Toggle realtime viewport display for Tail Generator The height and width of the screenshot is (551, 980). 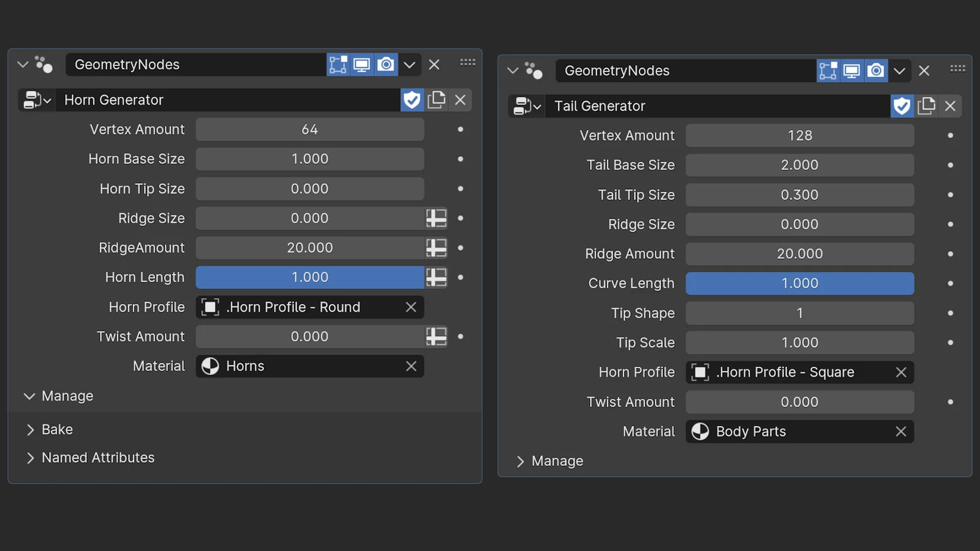pos(851,70)
